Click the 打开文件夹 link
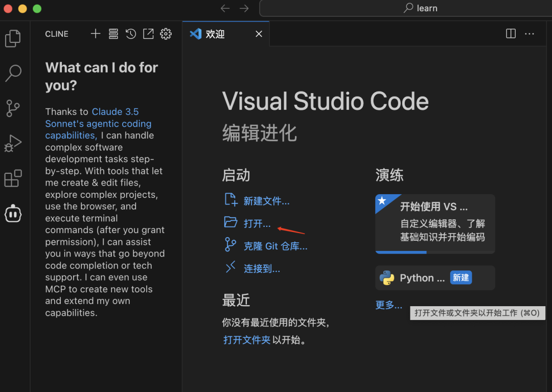This screenshot has height=392, width=552. tap(246, 339)
